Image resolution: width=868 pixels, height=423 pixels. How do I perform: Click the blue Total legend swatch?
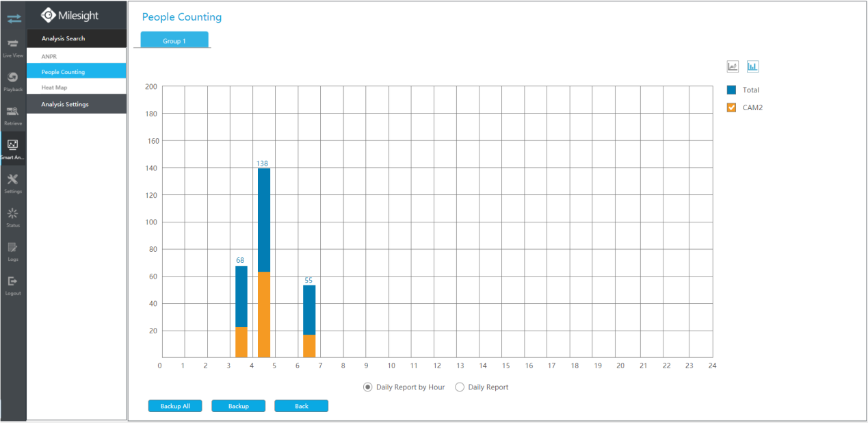[x=731, y=90]
